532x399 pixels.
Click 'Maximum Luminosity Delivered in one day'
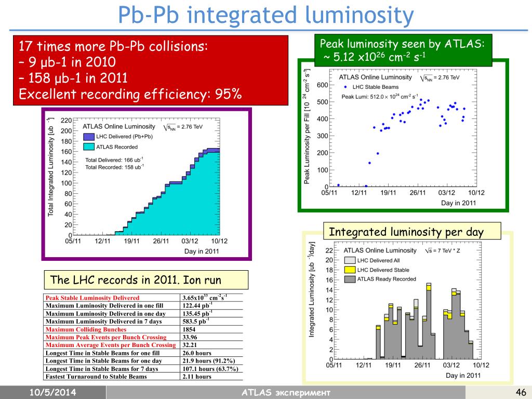coord(105,314)
